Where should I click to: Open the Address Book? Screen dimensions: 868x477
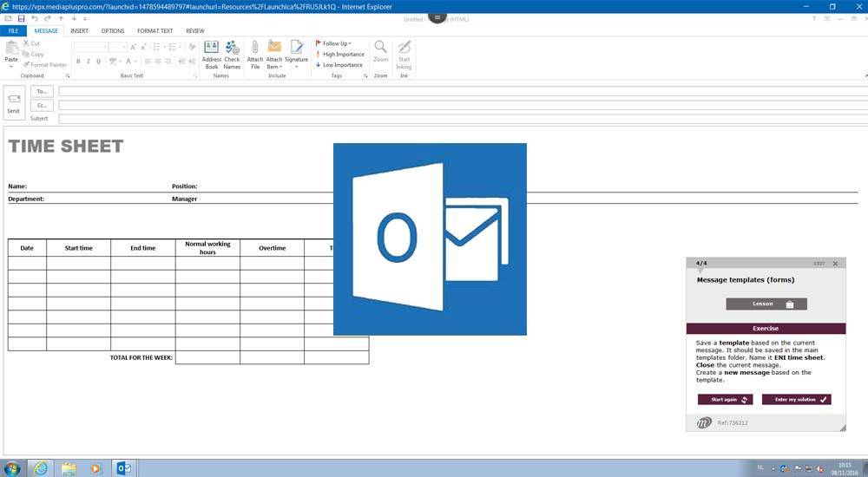point(211,53)
